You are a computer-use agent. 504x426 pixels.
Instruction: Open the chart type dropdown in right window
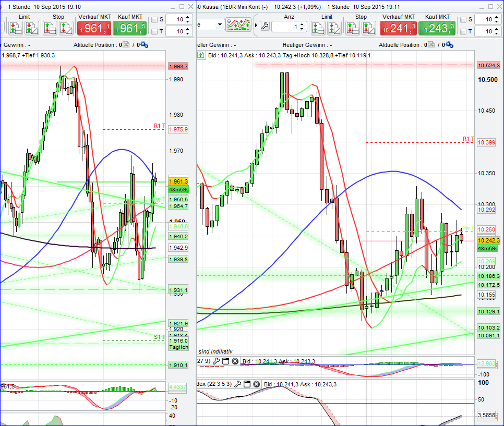coord(220,24)
